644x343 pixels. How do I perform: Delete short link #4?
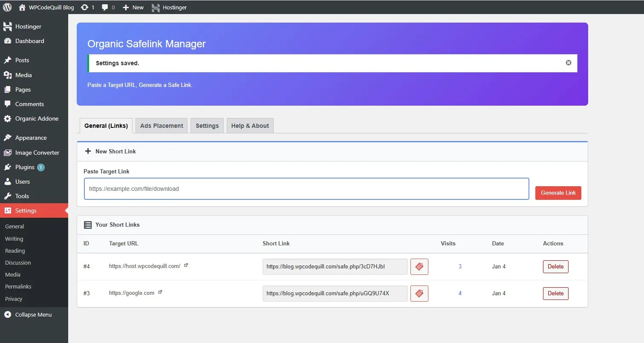click(555, 267)
